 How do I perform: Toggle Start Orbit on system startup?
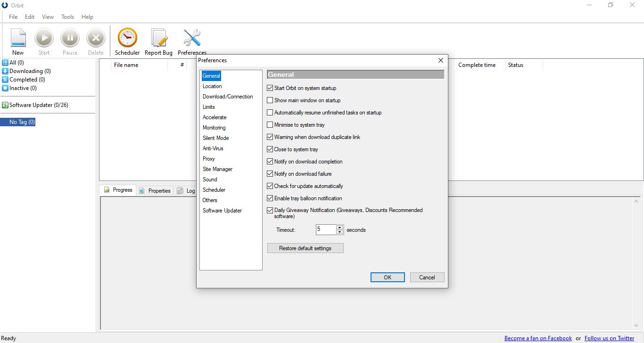(x=270, y=88)
